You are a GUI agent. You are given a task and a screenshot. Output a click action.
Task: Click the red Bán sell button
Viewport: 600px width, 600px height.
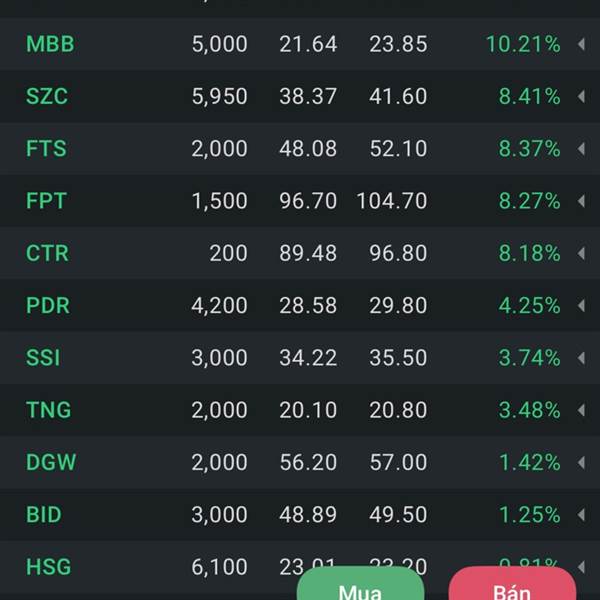point(512,584)
